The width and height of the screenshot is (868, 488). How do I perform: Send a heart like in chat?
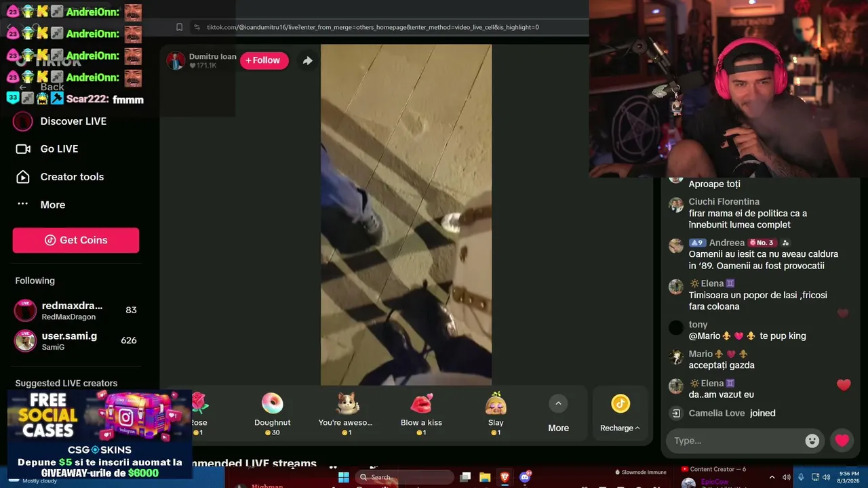tap(842, 441)
